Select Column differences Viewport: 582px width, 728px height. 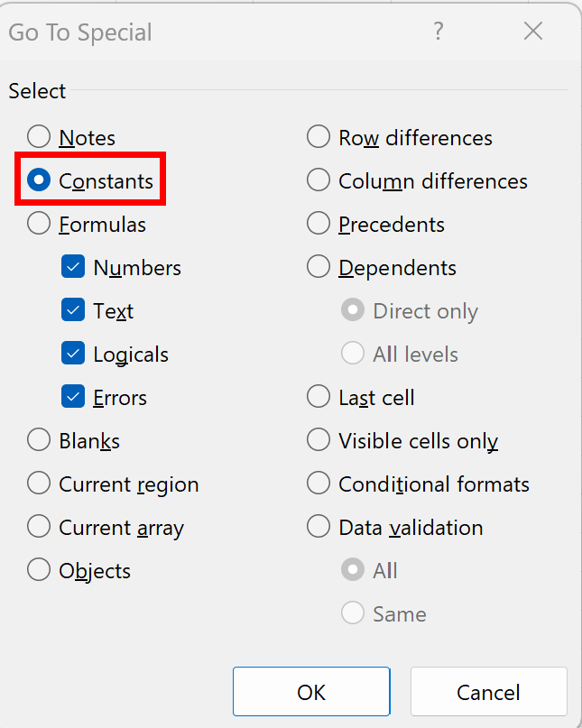319,180
